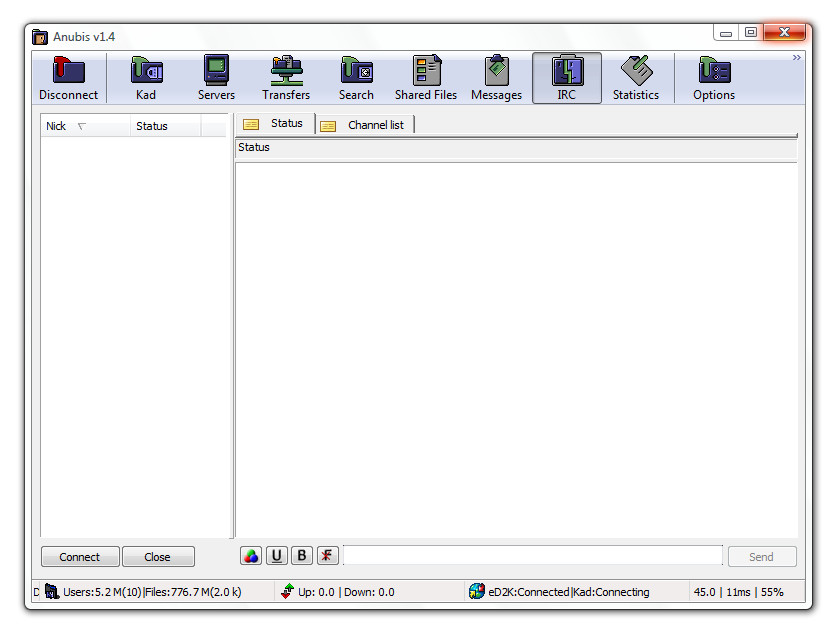Click the reset formatting icon
The width and height of the screenshot is (827, 627).
[x=328, y=555]
